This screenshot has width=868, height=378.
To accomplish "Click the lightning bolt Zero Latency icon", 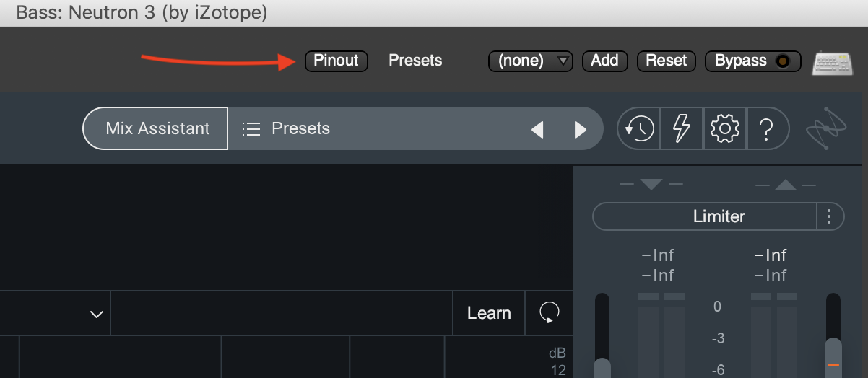I will click(x=682, y=129).
